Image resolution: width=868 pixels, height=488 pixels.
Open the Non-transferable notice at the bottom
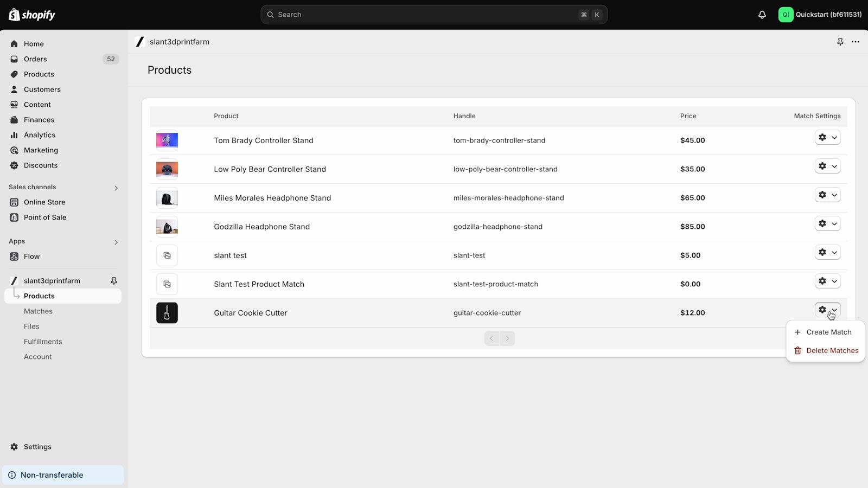[52, 474]
